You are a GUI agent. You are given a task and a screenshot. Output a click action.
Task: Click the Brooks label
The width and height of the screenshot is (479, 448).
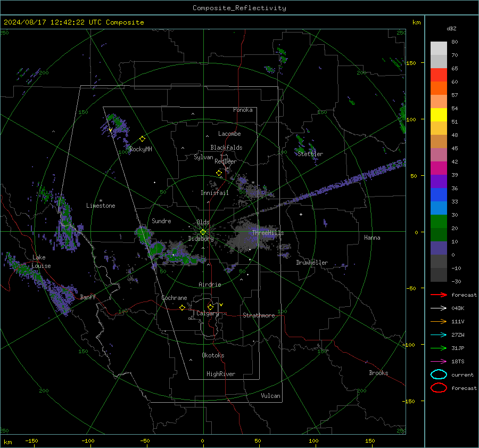378,373
